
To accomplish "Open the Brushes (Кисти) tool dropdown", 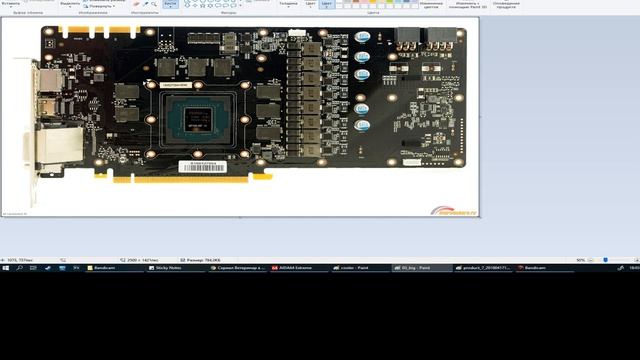I will (170, 4).
